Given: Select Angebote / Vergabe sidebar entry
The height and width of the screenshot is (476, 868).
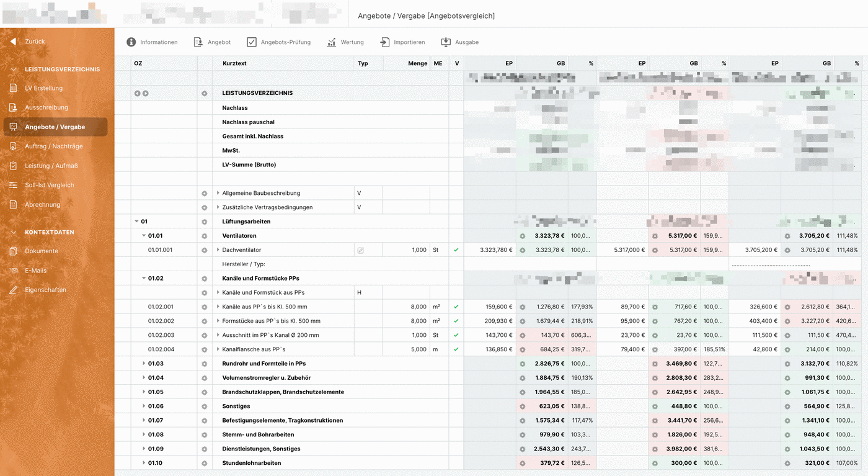Looking at the screenshot, I should [55, 127].
